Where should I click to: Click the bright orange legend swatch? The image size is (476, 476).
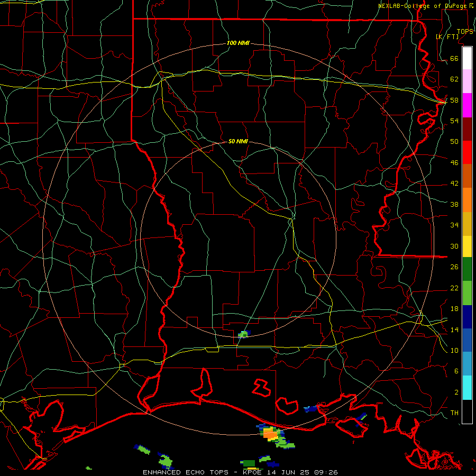tap(467, 200)
